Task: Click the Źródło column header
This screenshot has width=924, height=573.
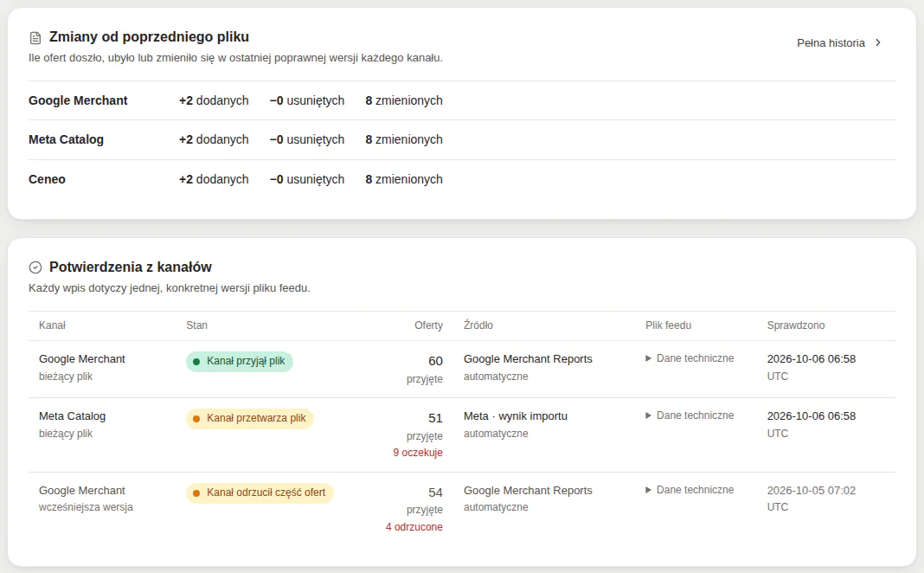Action: click(478, 325)
